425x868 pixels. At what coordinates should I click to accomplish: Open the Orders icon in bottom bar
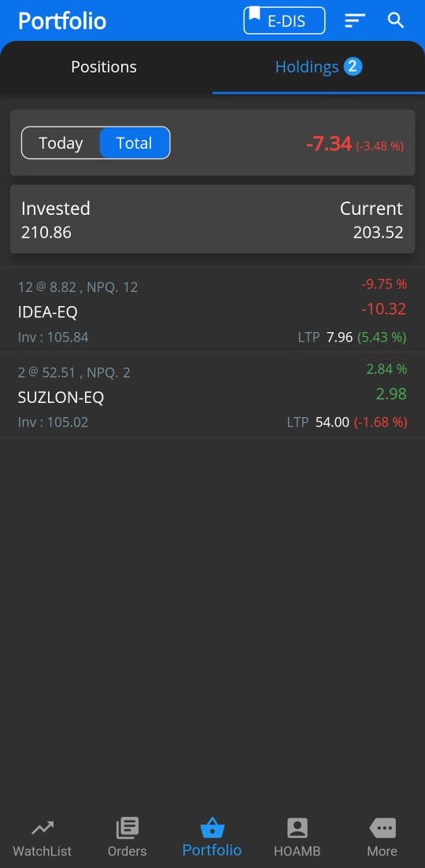(x=128, y=828)
